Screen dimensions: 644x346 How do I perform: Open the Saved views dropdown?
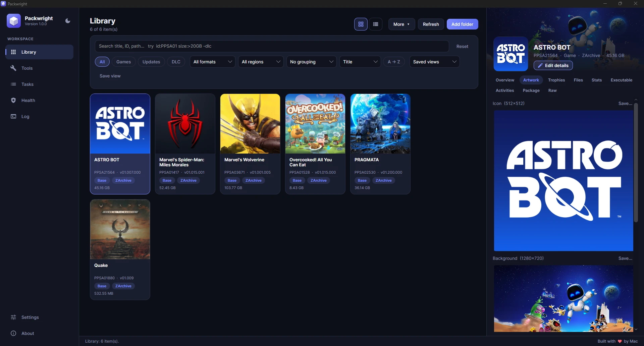[x=435, y=62]
